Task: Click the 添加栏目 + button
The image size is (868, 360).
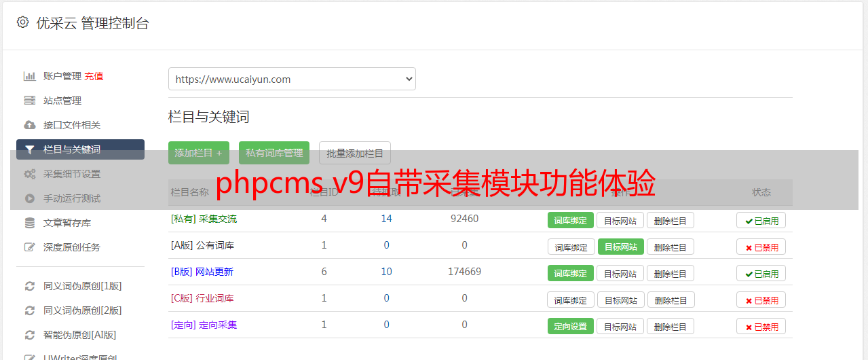Action: tap(199, 153)
